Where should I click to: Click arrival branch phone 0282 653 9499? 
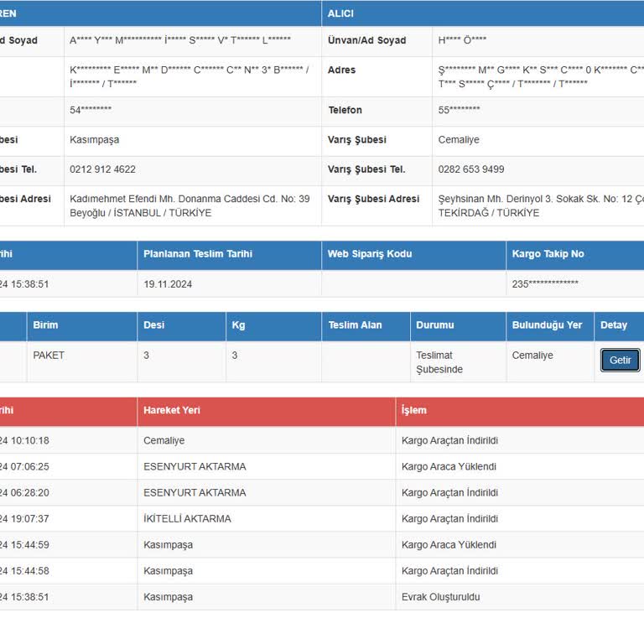(470, 169)
